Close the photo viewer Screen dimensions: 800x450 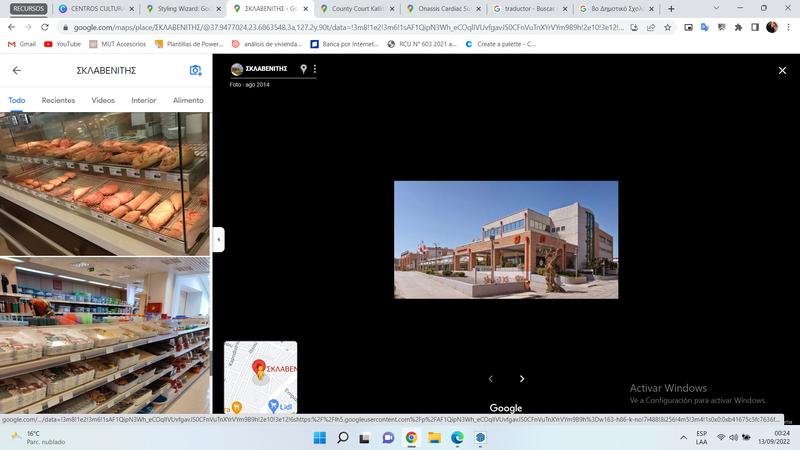point(782,70)
